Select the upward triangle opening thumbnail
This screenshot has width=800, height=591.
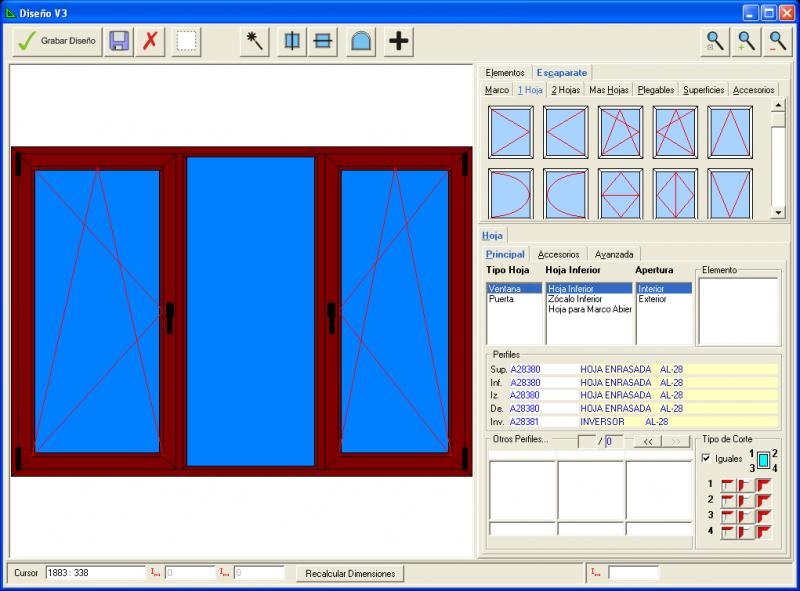pos(730,131)
